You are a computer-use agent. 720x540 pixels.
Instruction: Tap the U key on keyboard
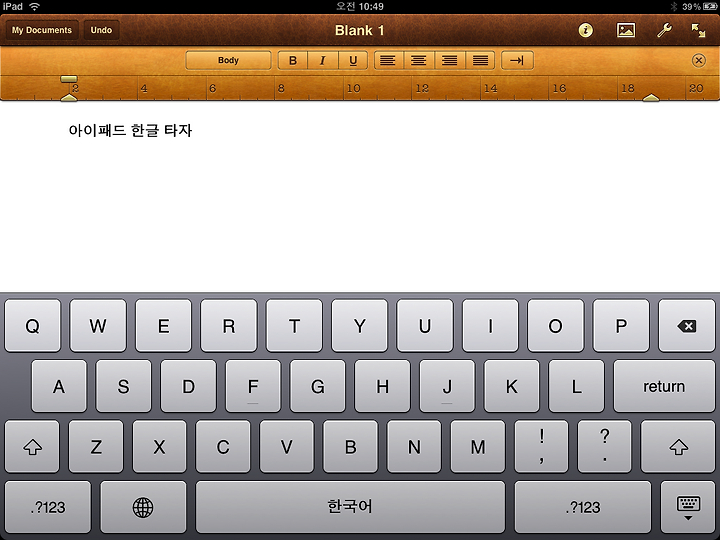(x=425, y=326)
